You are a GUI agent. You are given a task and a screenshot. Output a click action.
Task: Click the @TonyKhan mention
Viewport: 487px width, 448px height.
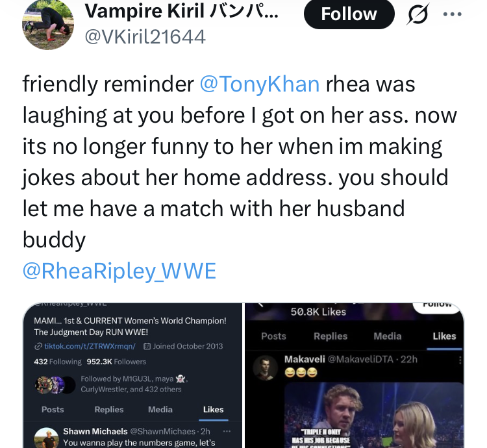[259, 84]
